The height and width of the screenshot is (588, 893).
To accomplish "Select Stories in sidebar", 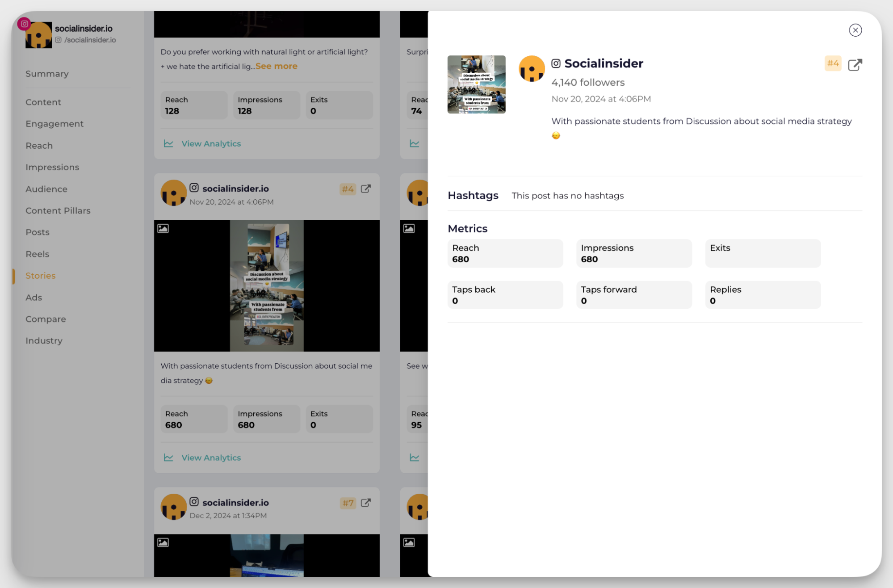I will coord(41,276).
